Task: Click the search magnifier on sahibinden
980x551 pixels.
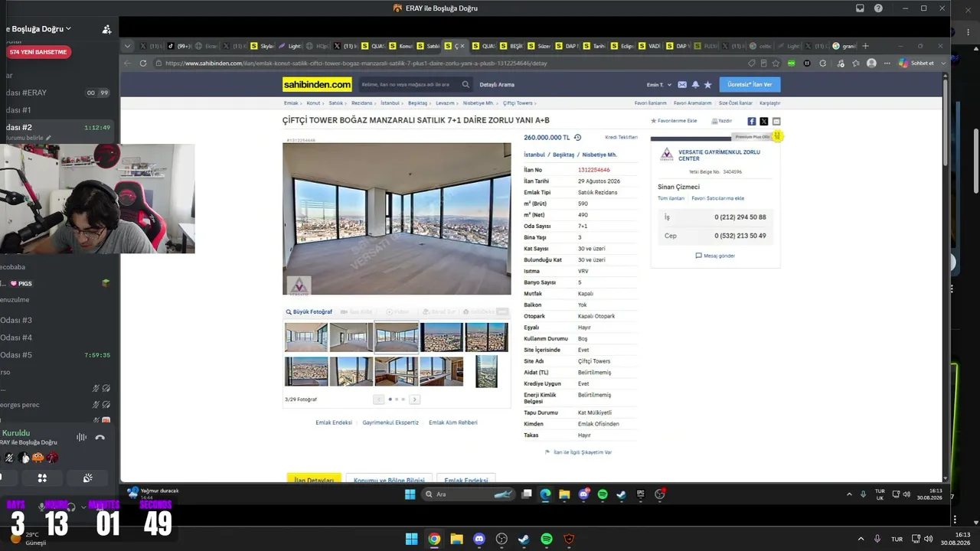Action: pyautogui.click(x=465, y=84)
